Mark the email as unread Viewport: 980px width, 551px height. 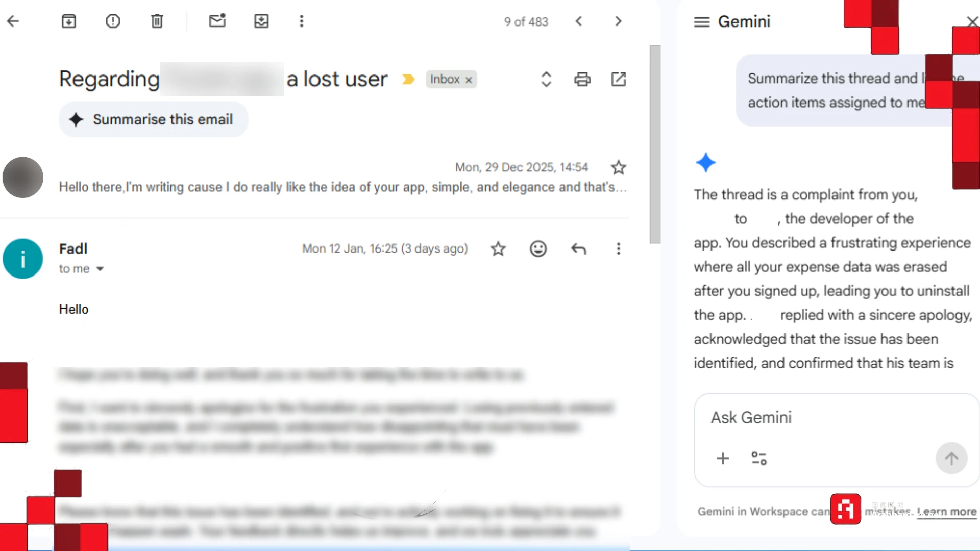point(217,21)
